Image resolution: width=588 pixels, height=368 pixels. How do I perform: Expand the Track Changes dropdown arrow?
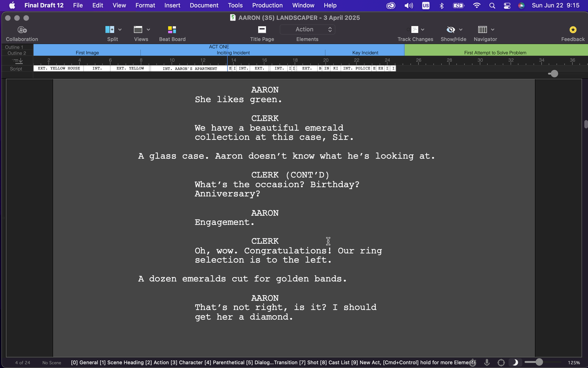(423, 30)
